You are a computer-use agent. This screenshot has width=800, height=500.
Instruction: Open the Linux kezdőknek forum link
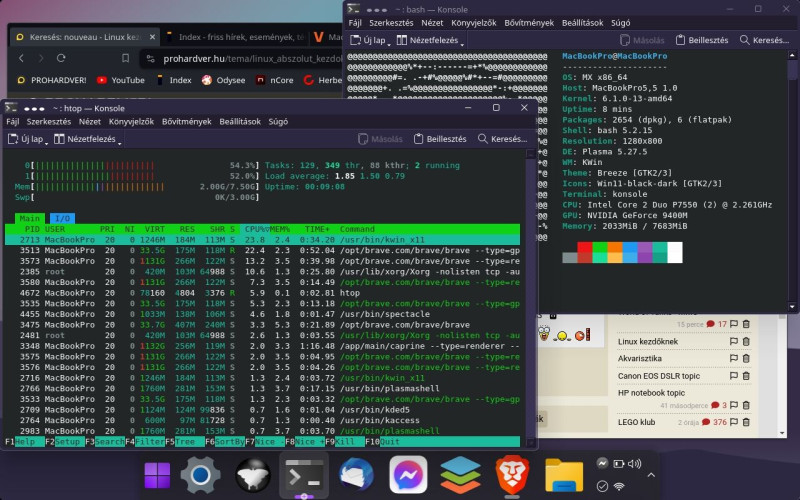point(647,341)
